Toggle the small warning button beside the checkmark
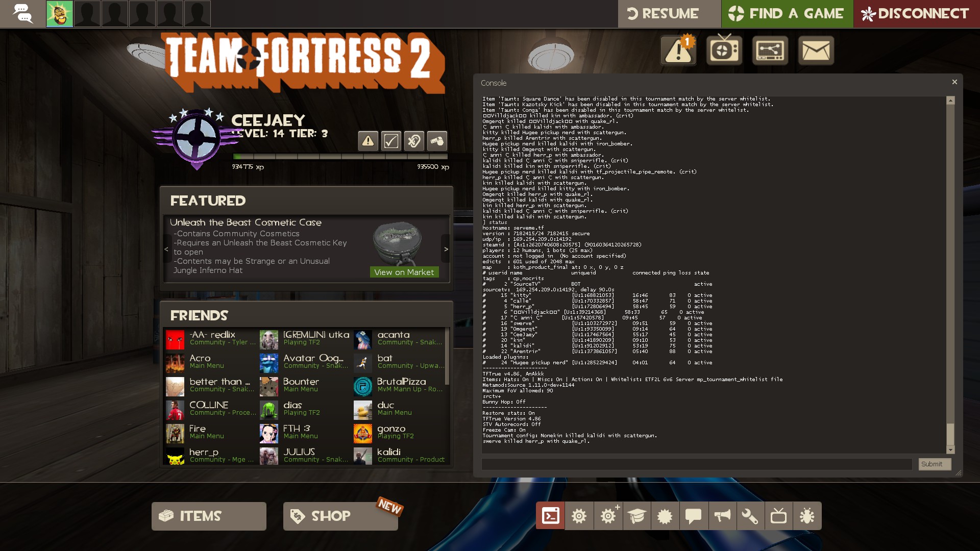980x551 pixels. (x=368, y=141)
